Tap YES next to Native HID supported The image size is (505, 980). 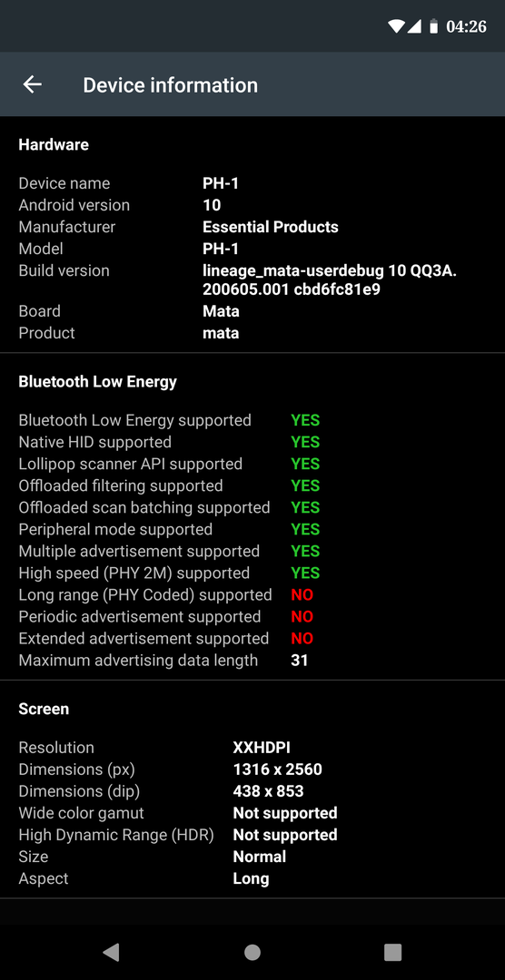305,442
